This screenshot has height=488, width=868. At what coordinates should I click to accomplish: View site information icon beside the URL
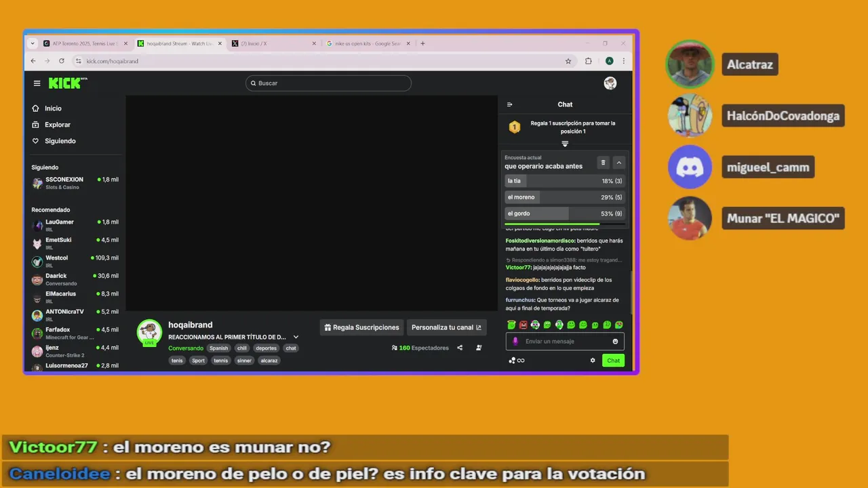tap(79, 61)
